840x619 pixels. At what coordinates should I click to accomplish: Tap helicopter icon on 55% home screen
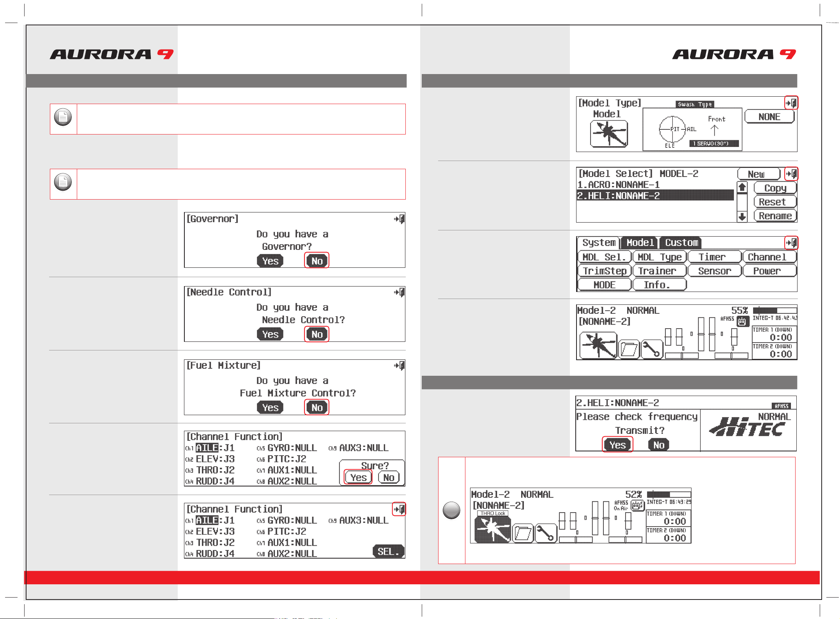(x=598, y=345)
